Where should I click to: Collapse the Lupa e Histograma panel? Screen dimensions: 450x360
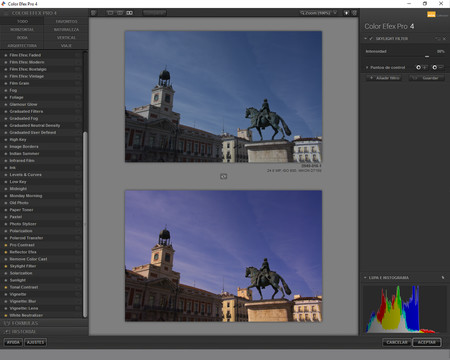pos(365,277)
